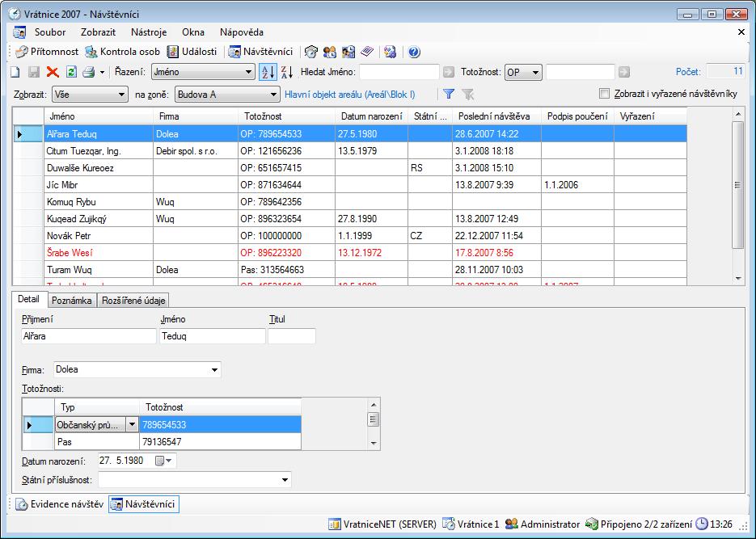Select red row Šrabe Wesí
The image size is (756, 539).
[x=349, y=252]
